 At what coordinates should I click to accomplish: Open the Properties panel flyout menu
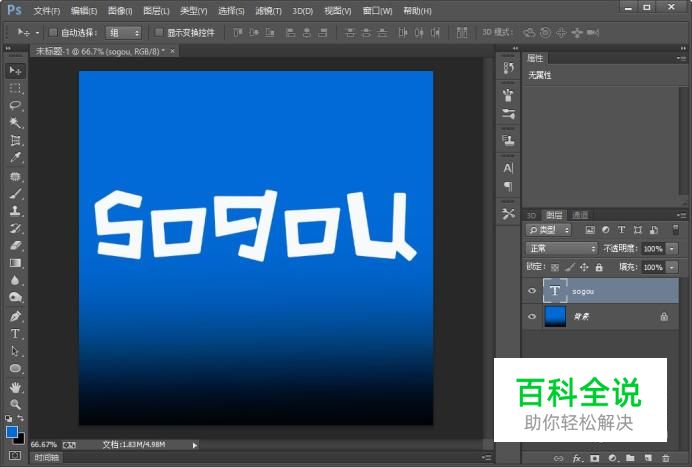(681, 58)
